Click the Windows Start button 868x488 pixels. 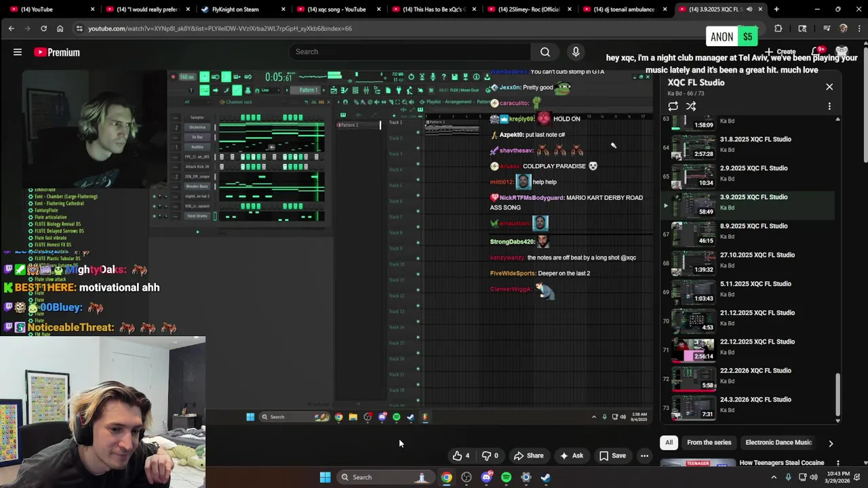point(325,477)
